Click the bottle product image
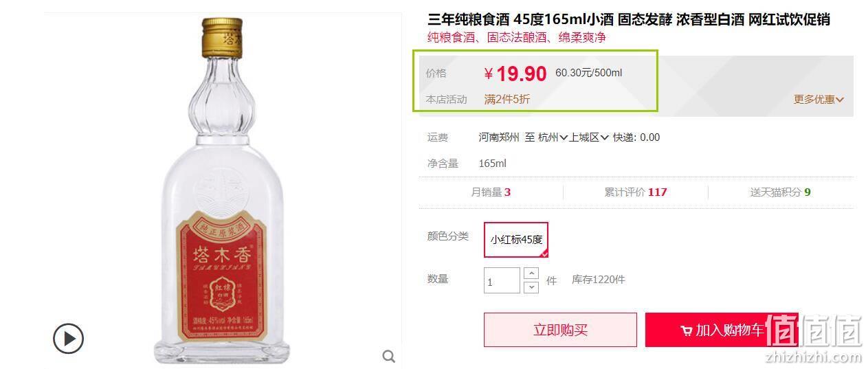This screenshot has width=868, height=369. point(223,189)
